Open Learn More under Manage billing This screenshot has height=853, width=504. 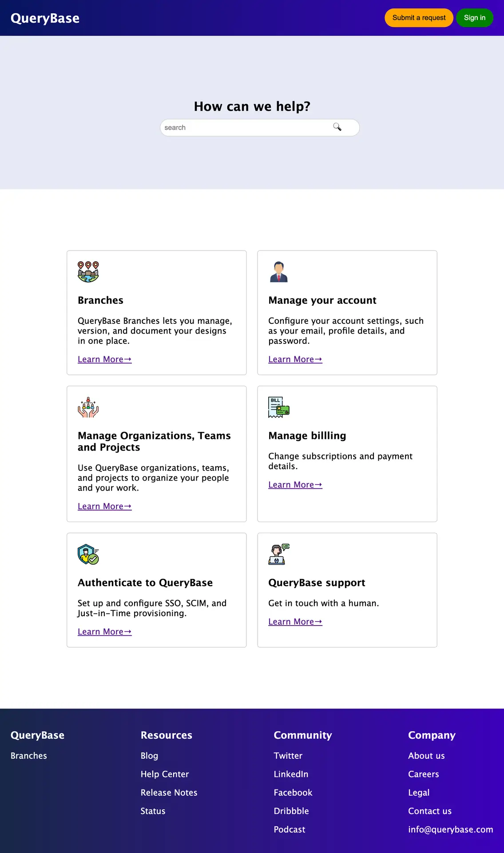pyautogui.click(x=295, y=485)
